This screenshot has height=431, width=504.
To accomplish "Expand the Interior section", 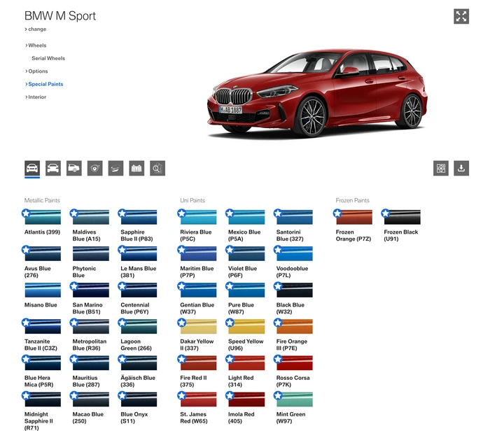I will click(36, 97).
